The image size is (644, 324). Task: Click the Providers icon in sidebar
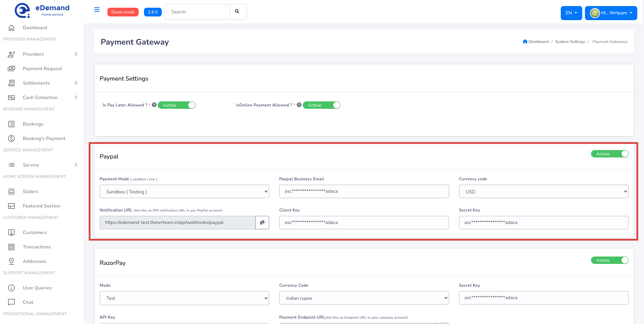[x=11, y=54]
